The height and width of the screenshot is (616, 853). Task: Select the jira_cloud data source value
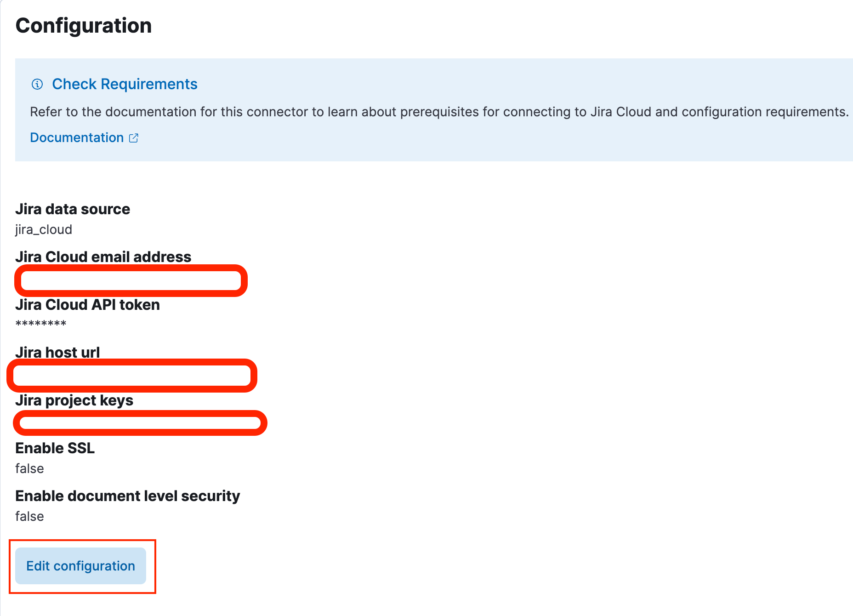(x=44, y=229)
